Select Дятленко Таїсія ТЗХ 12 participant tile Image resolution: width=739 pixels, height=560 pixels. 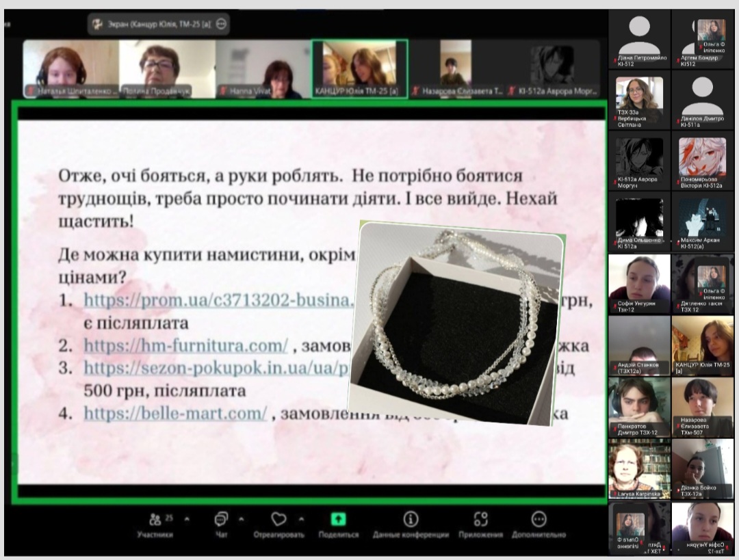703,284
